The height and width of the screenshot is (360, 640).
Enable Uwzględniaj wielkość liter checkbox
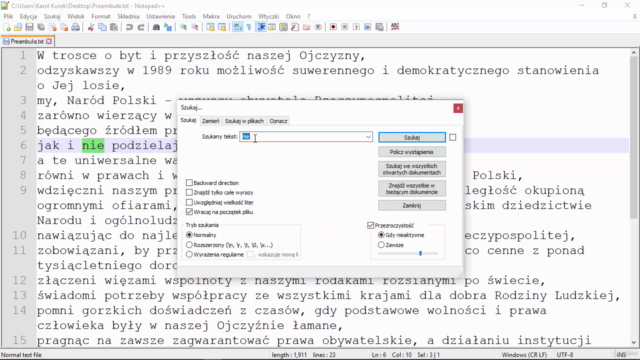click(189, 202)
